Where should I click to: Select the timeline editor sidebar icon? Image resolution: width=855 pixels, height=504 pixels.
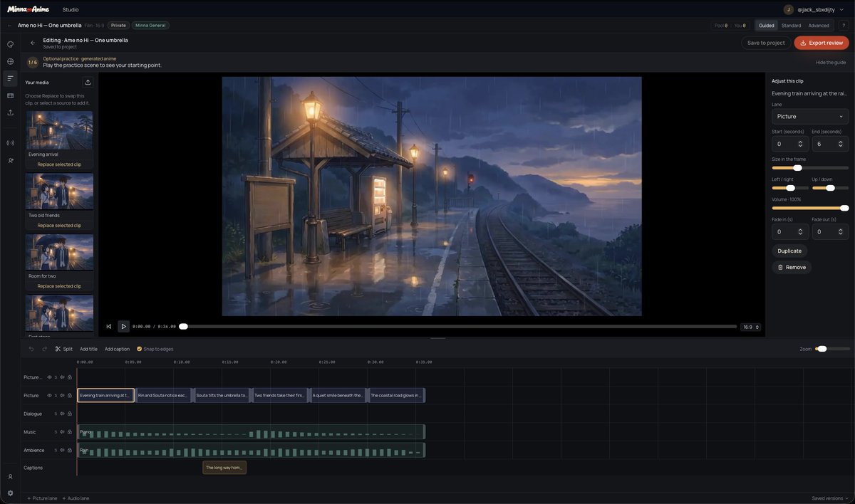click(10, 78)
